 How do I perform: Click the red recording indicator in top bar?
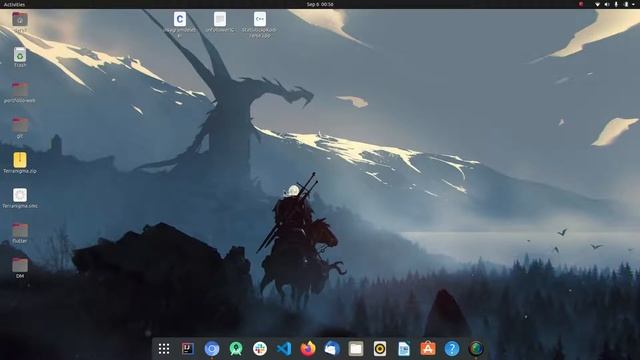click(x=581, y=4)
